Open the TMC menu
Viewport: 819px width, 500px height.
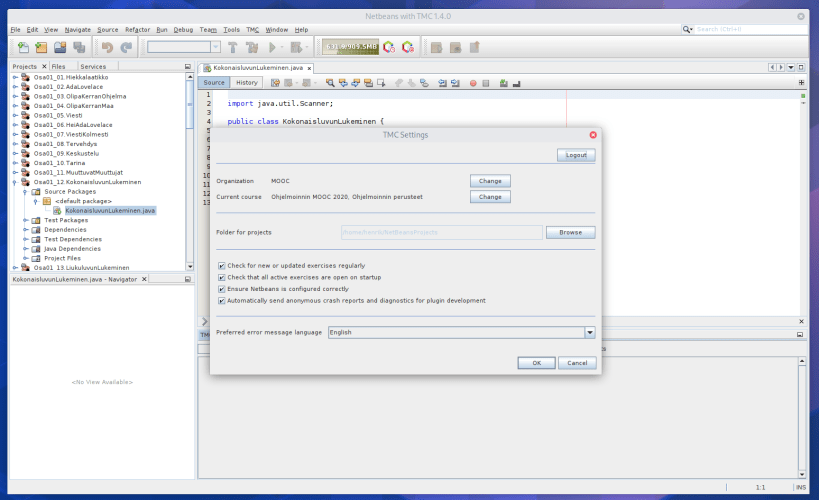click(x=252, y=30)
